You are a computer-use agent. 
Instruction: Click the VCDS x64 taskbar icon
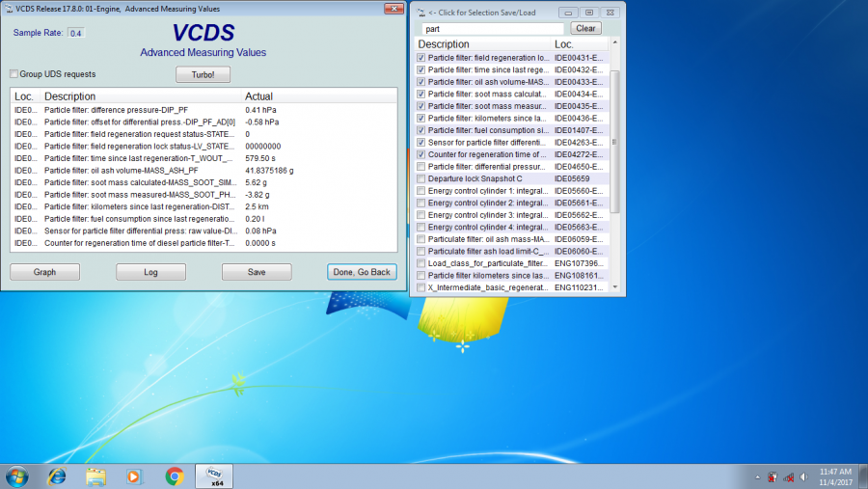(215, 475)
